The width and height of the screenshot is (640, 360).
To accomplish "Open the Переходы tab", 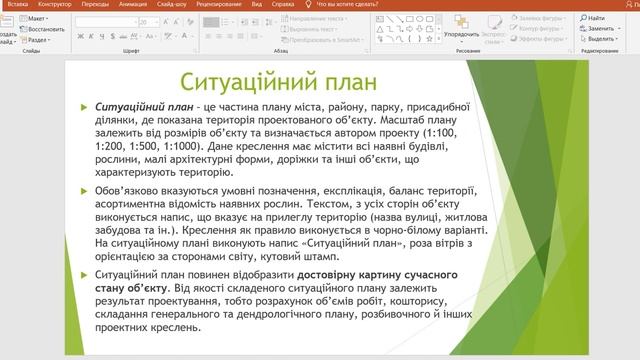I will point(95,4).
